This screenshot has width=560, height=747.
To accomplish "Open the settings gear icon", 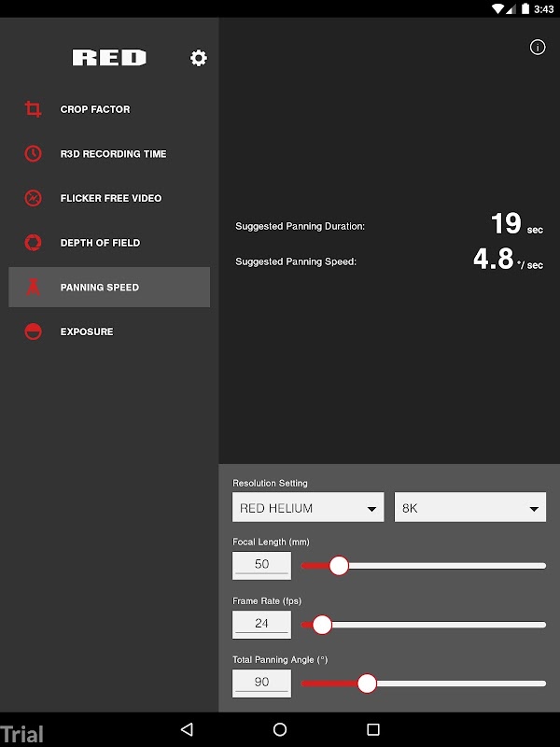I will 199,58.
